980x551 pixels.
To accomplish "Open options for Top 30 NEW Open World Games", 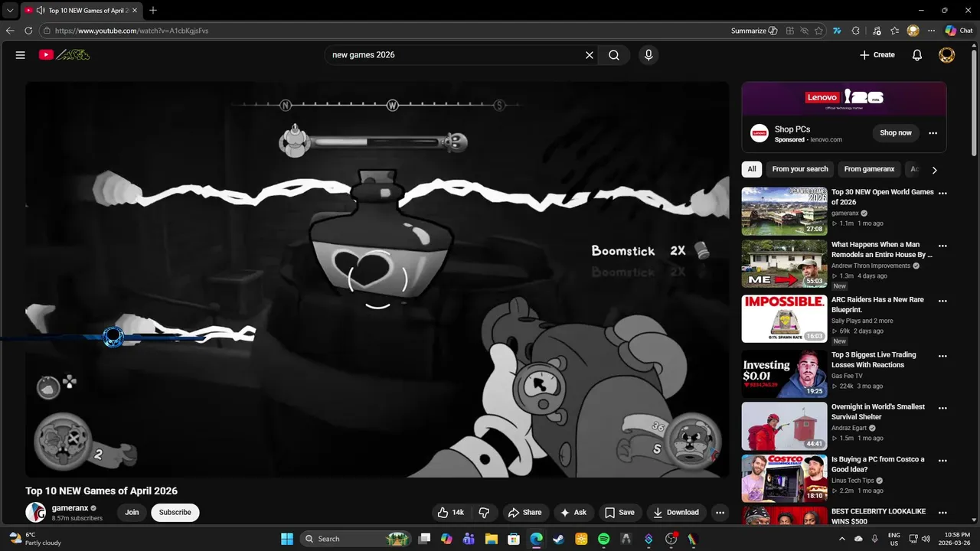I will click(943, 194).
